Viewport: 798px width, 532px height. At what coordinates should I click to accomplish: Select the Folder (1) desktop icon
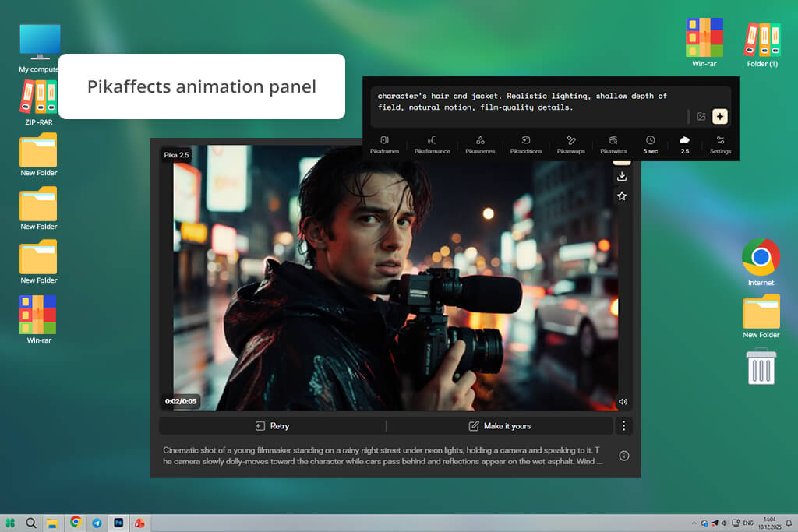(762, 44)
